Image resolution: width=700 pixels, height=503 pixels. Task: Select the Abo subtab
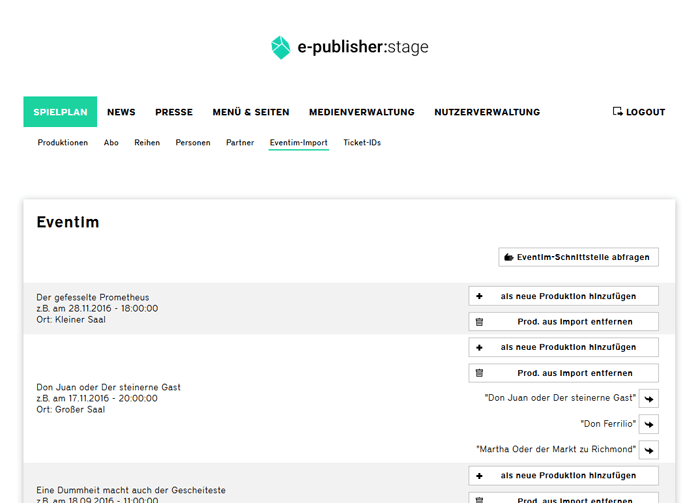tap(111, 143)
